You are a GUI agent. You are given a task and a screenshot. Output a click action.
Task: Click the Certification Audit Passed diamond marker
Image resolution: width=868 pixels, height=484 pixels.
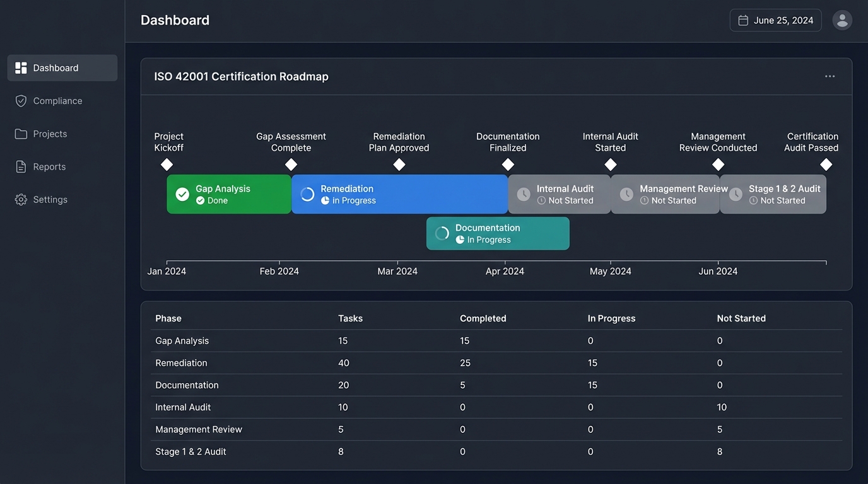click(826, 164)
